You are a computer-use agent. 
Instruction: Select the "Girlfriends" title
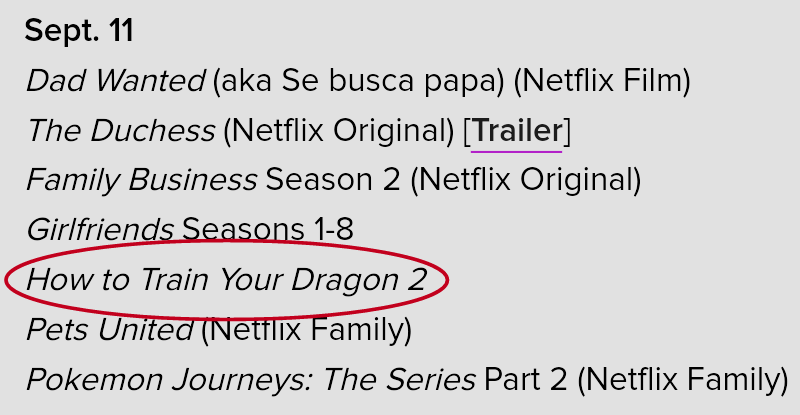click(x=100, y=230)
